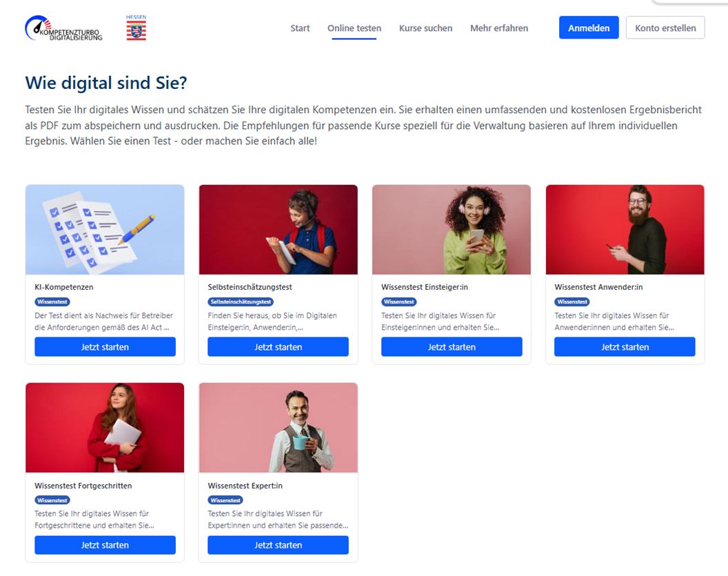
Task: Click the Kompetenzturbo Digitalisierung logo
Action: [63, 28]
